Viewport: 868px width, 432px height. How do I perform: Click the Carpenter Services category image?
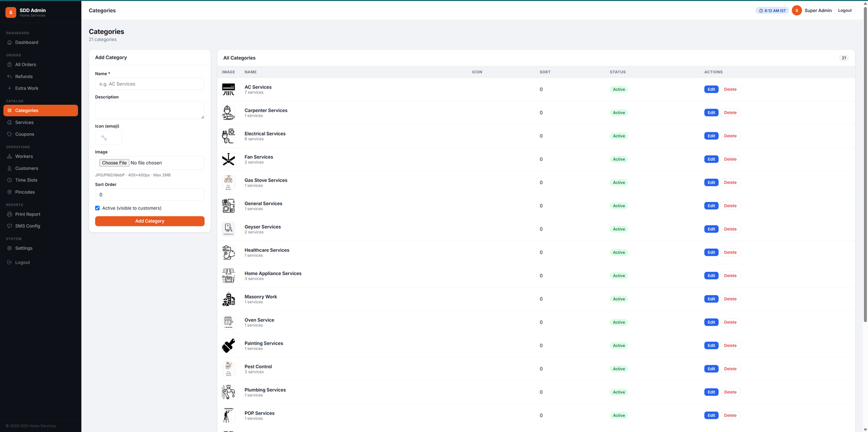228,113
